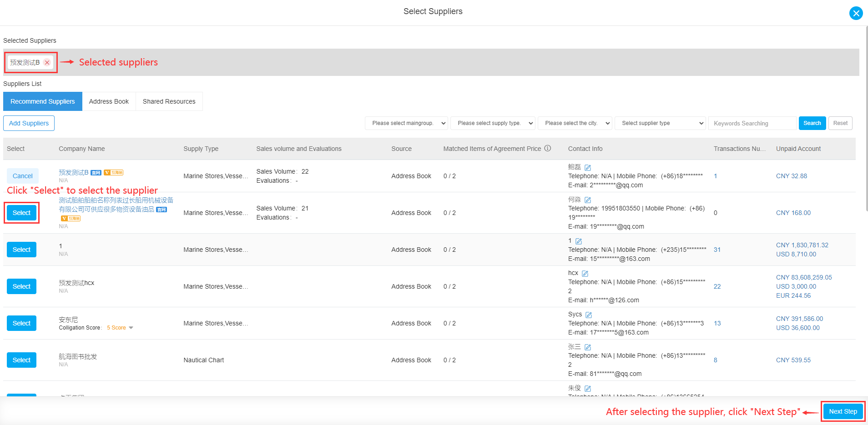Open company link 预发测试B
This screenshot has width=868, height=425.
coord(73,172)
